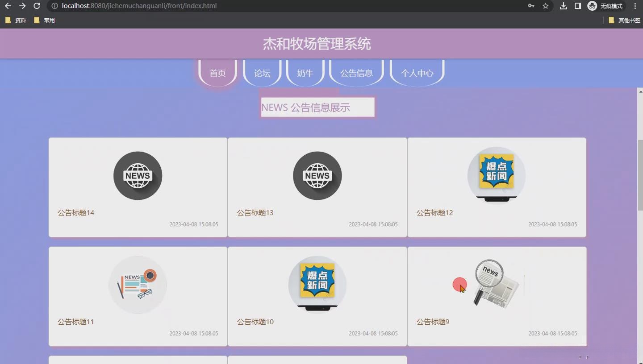Open the 论坛 navigation tab
Screen dimensions: 643x364
point(262,73)
